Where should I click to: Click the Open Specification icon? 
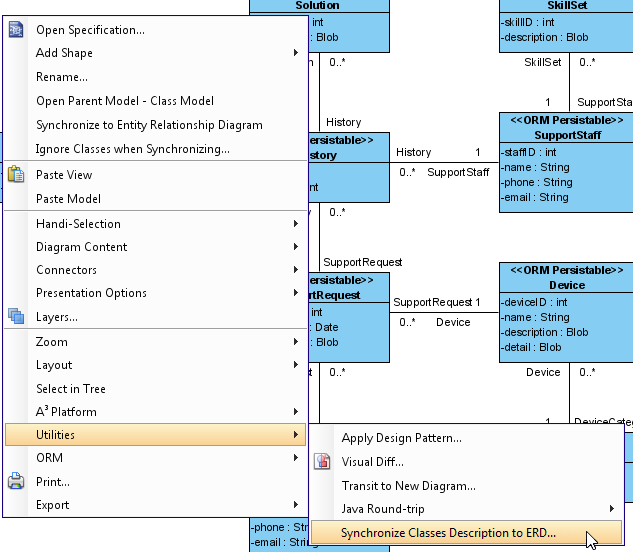tap(16, 30)
